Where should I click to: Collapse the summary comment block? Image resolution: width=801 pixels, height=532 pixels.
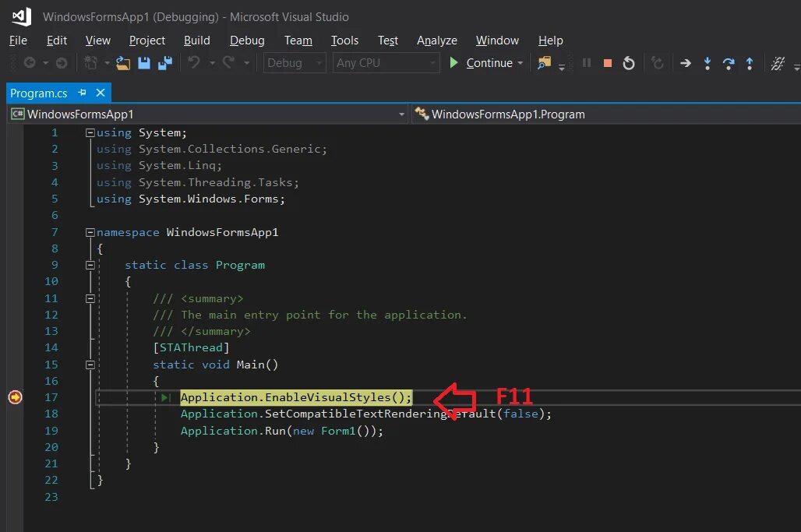pos(90,298)
